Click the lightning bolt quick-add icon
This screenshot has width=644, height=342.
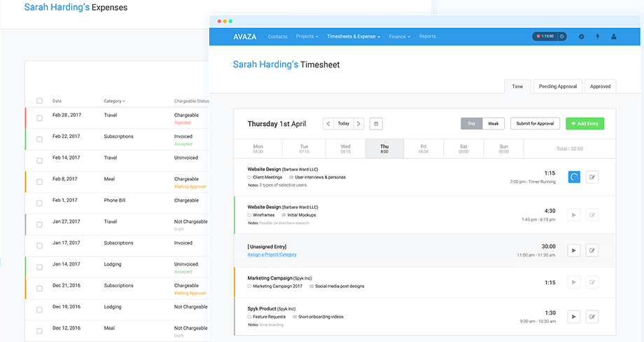point(598,36)
